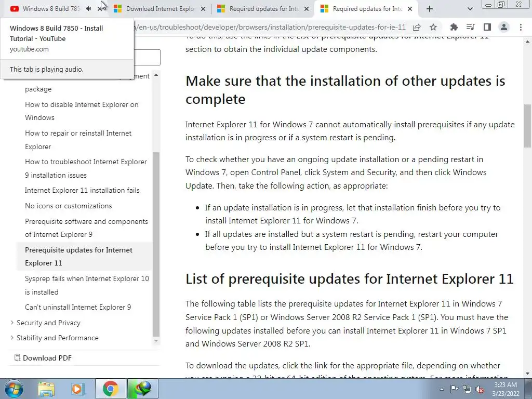
Task: Open Chrome three-dot menu
Action: click(x=521, y=27)
